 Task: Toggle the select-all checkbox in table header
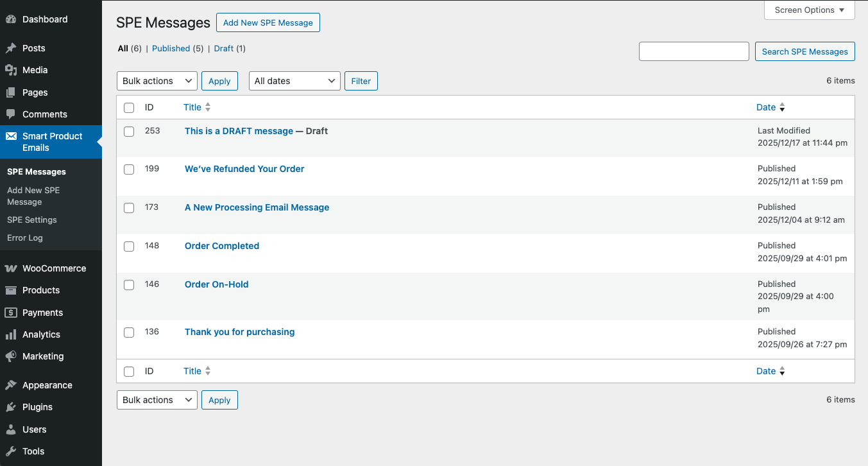(x=129, y=108)
